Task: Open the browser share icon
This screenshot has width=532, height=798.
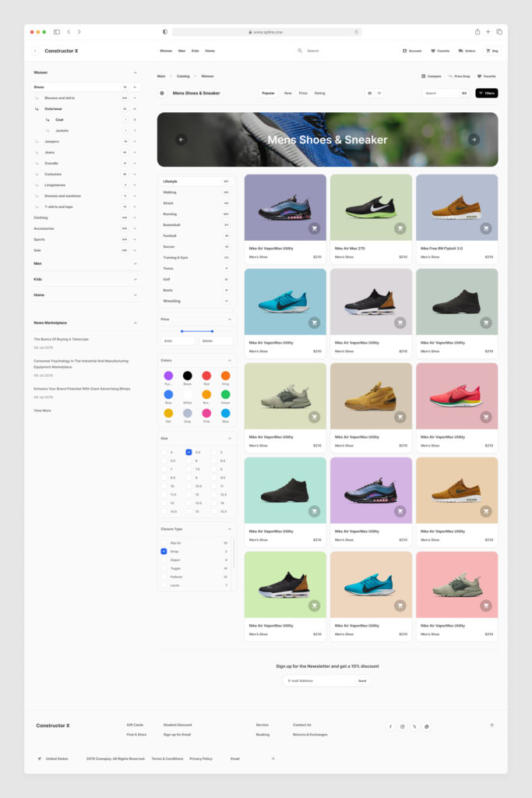Action: click(477, 31)
